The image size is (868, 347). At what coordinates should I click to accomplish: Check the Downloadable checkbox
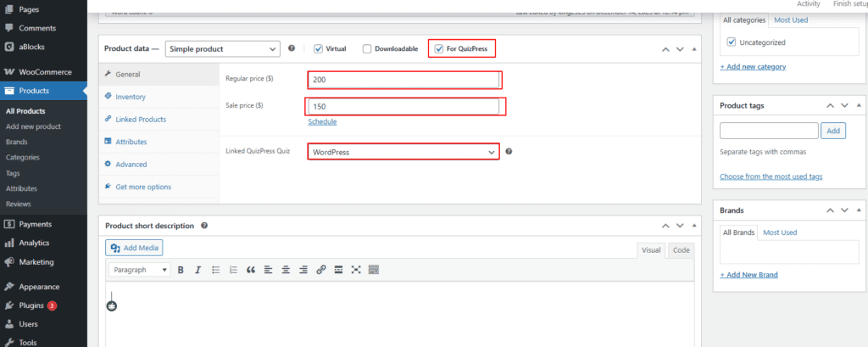pos(367,48)
